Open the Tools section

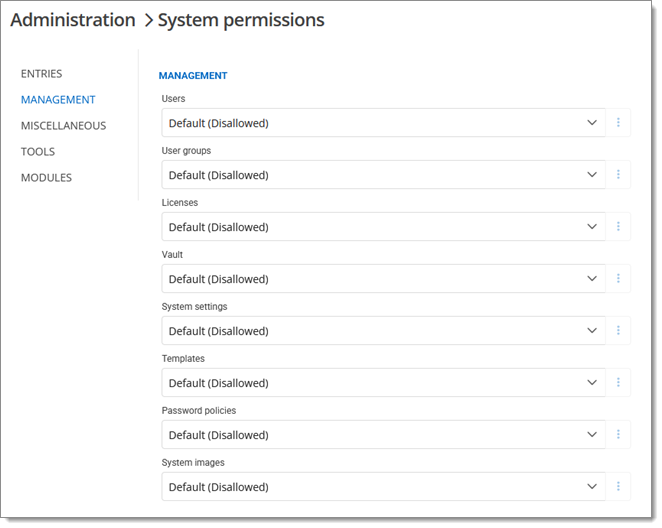point(38,152)
